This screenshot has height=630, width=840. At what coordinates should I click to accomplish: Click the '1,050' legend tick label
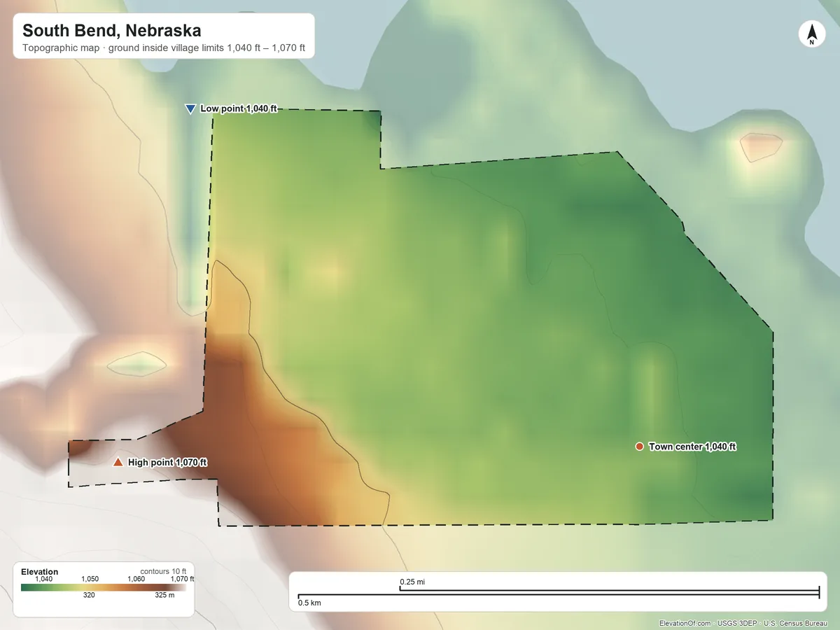pyautogui.click(x=90, y=579)
